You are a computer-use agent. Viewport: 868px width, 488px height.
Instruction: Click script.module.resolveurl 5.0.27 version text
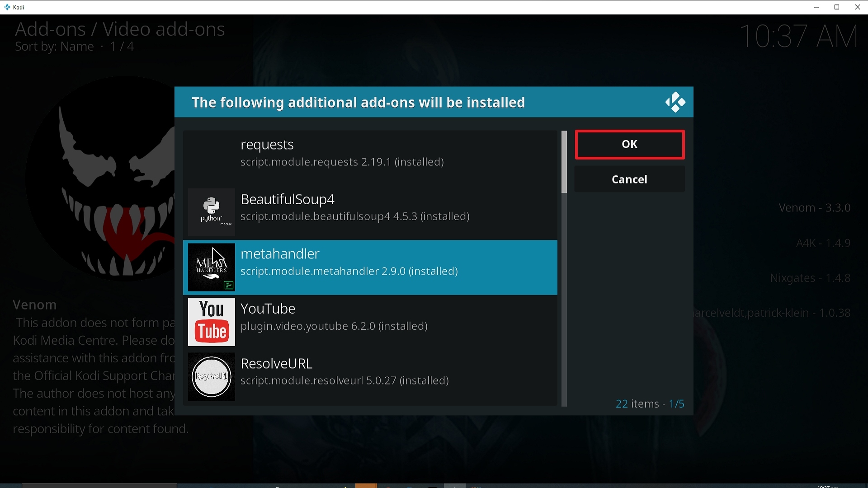(344, 381)
